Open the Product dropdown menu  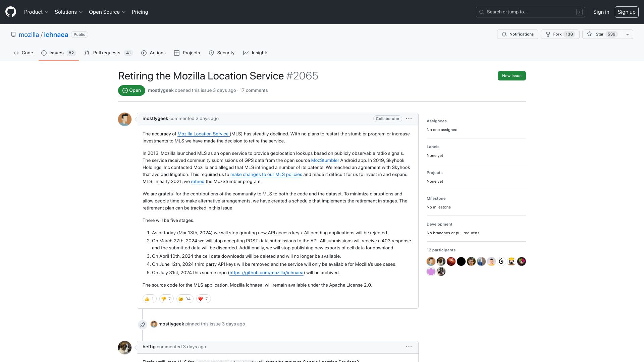36,12
